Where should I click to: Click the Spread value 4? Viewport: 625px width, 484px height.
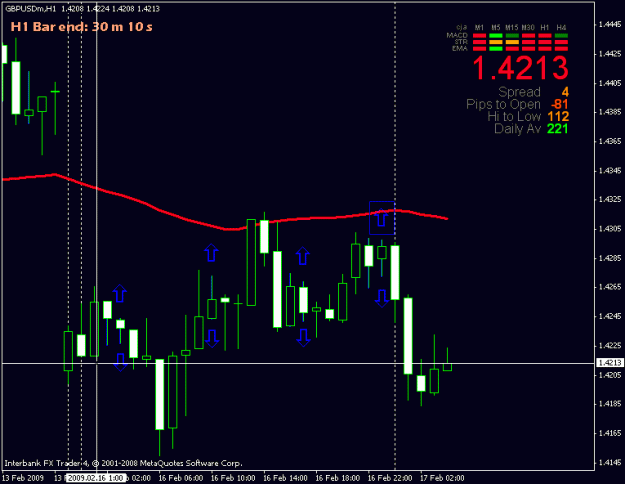565,92
